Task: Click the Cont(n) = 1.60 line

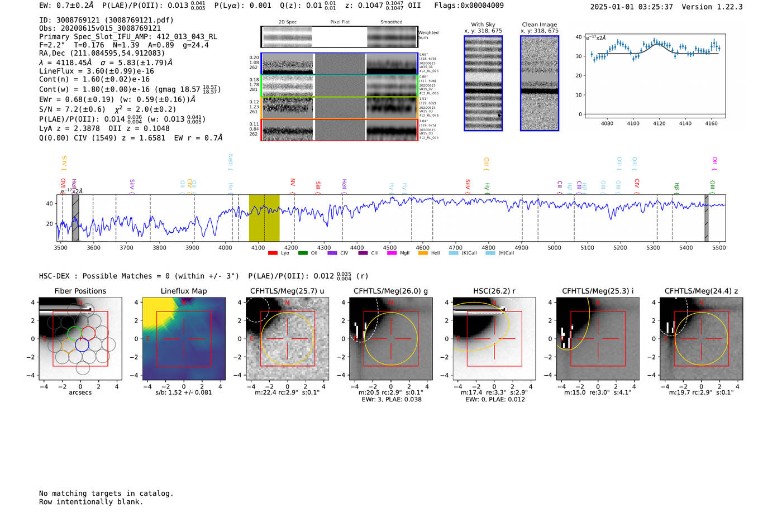Action: point(94,80)
